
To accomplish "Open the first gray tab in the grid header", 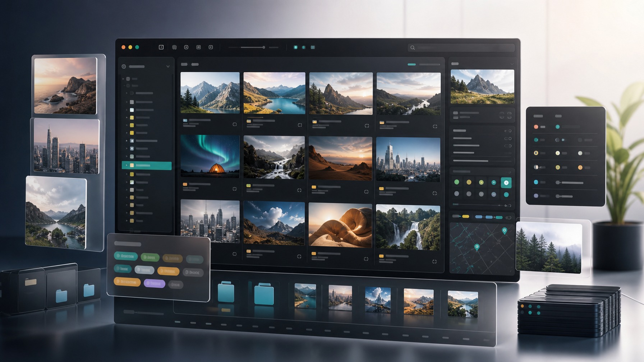I will 184,64.
